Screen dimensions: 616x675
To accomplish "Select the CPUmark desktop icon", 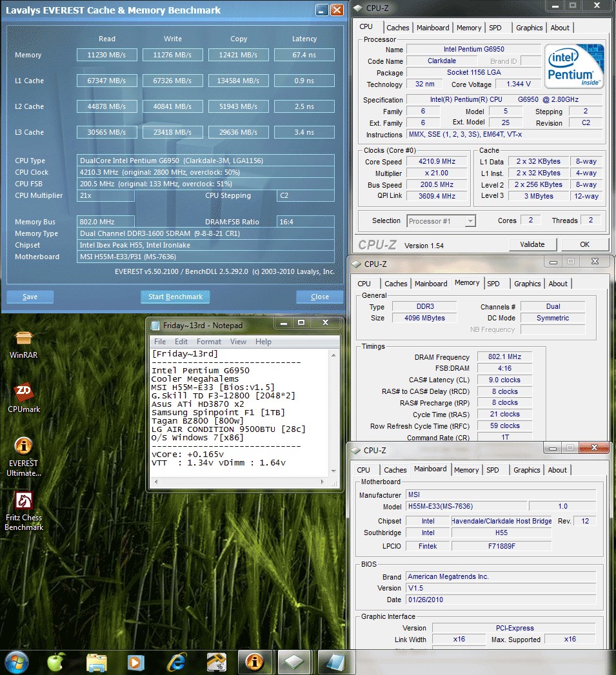I will pos(24,398).
